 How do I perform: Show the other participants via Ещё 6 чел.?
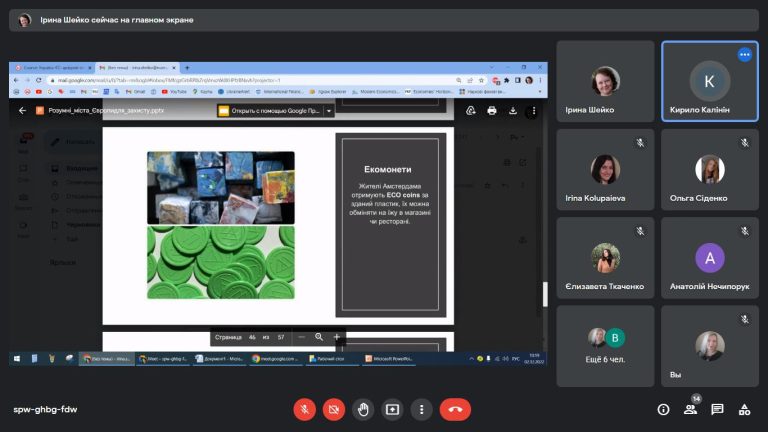click(605, 346)
